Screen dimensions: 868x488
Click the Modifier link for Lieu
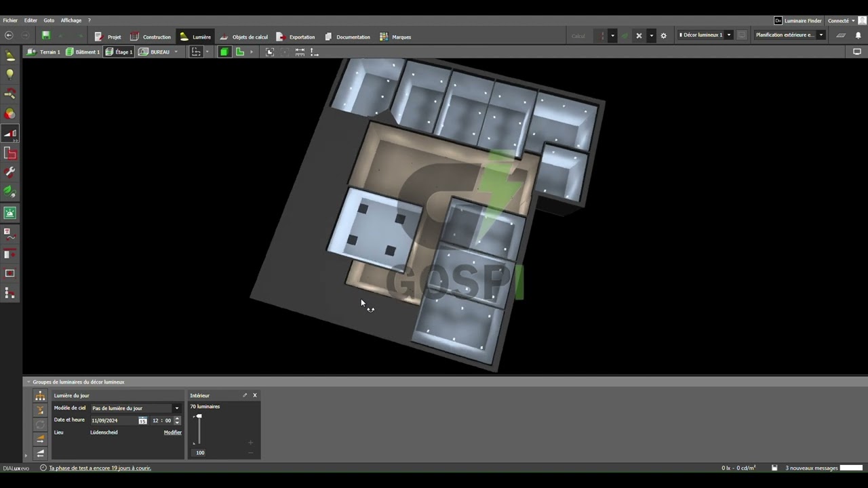coord(173,432)
